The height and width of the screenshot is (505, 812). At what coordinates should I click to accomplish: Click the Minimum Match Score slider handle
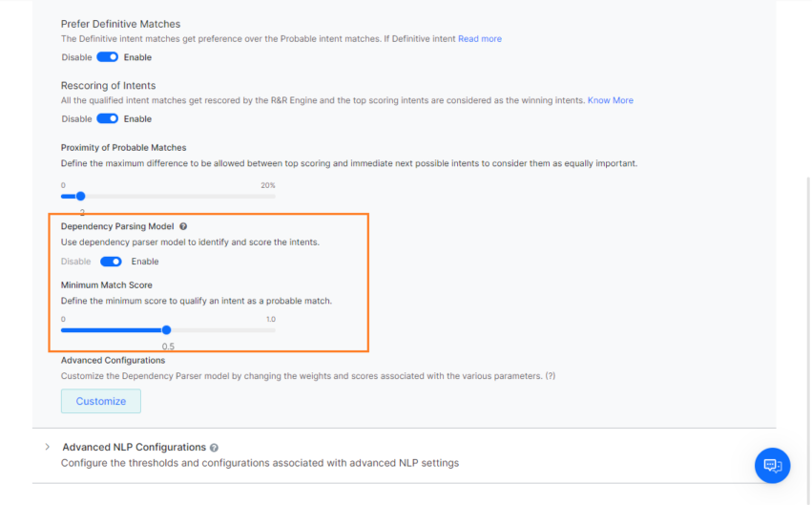pos(166,330)
